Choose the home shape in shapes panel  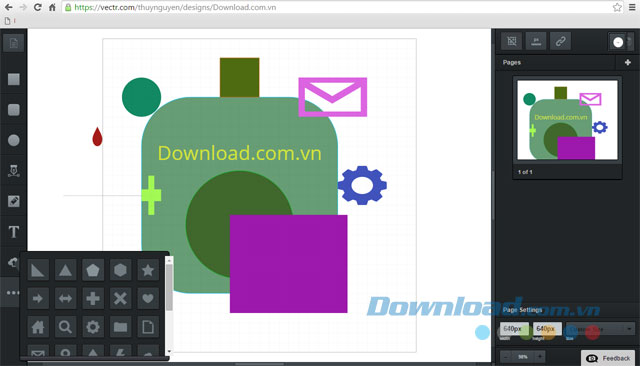[x=38, y=327]
